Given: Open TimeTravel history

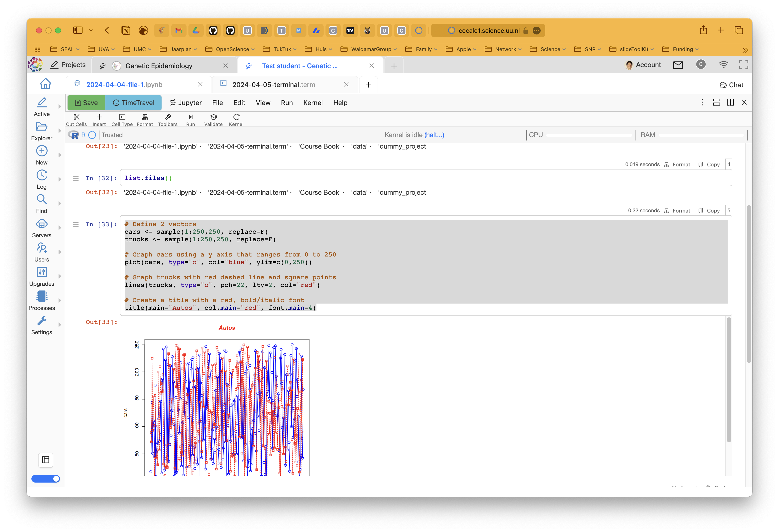Looking at the screenshot, I should point(133,103).
